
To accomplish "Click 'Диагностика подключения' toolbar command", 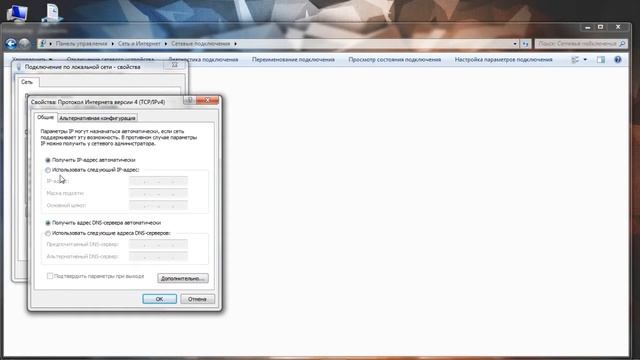I will [203, 60].
